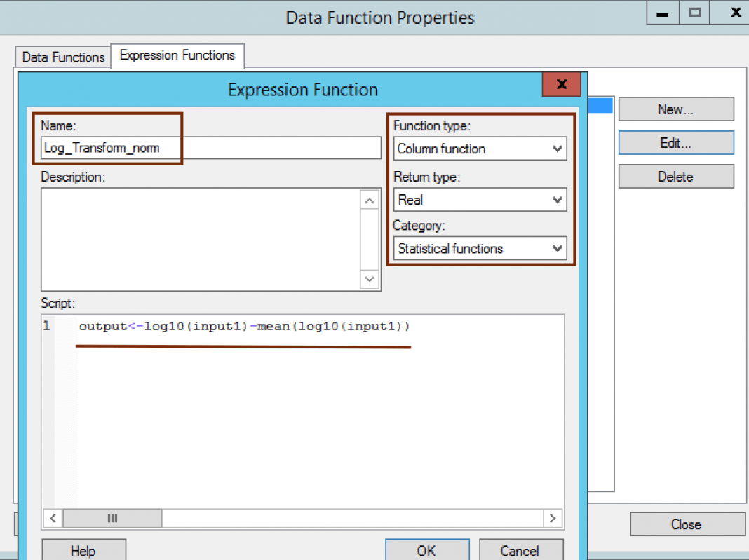Click the Close button
Viewport: 749px width, 560px height.
coord(687,524)
